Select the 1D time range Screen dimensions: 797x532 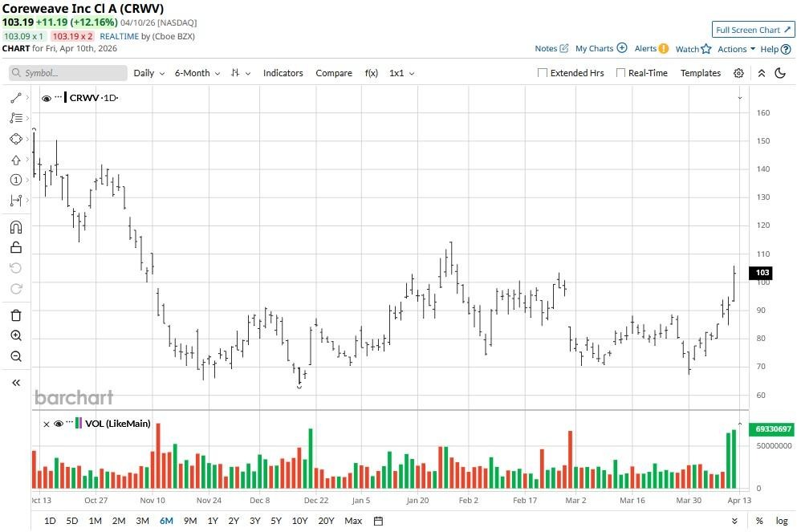[50, 521]
